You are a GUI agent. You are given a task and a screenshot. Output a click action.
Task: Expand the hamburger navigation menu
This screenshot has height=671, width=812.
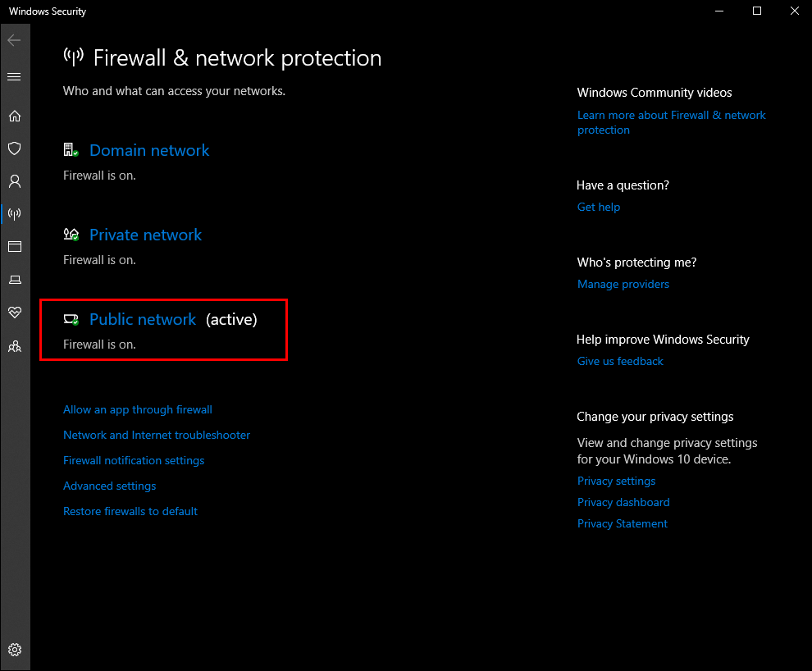[14, 77]
